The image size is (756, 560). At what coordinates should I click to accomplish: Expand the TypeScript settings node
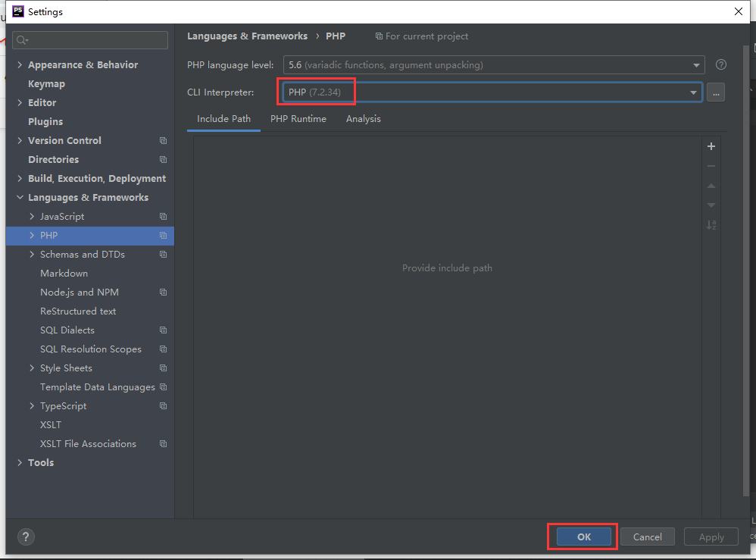32,405
